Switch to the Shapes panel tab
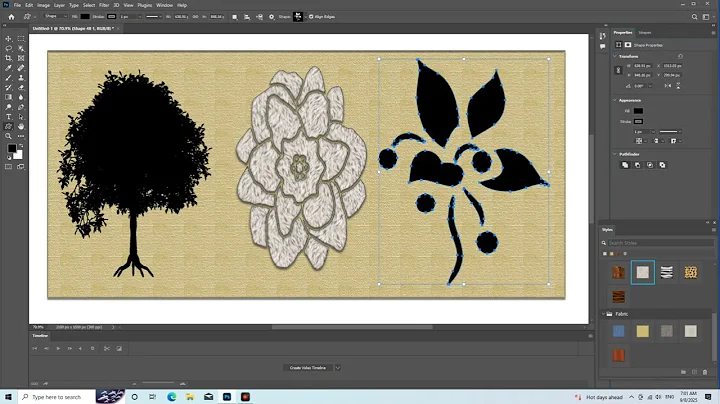720x404 pixels. pyautogui.click(x=645, y=33)
